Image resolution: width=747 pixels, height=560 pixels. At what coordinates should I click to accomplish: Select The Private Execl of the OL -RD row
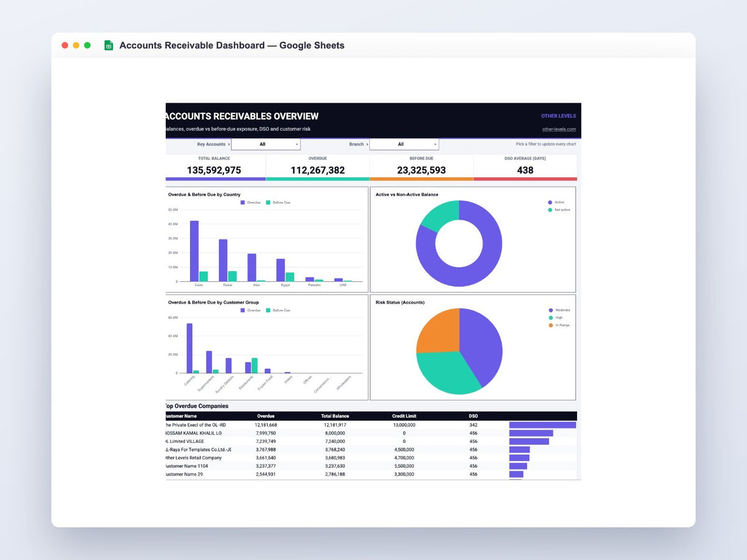pos(371,424)
